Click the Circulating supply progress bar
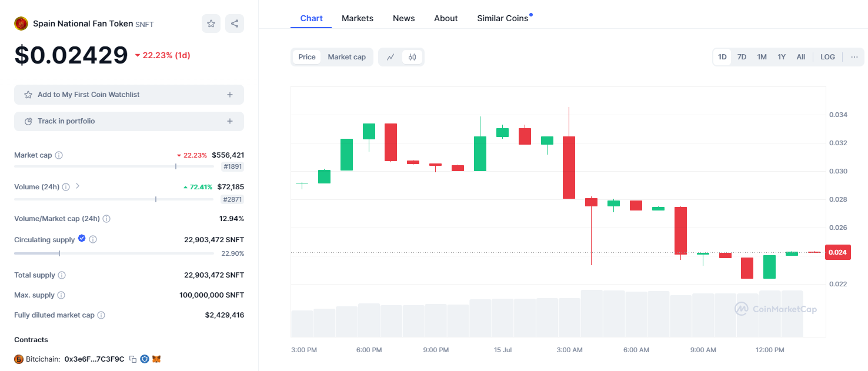 [114, 253]
